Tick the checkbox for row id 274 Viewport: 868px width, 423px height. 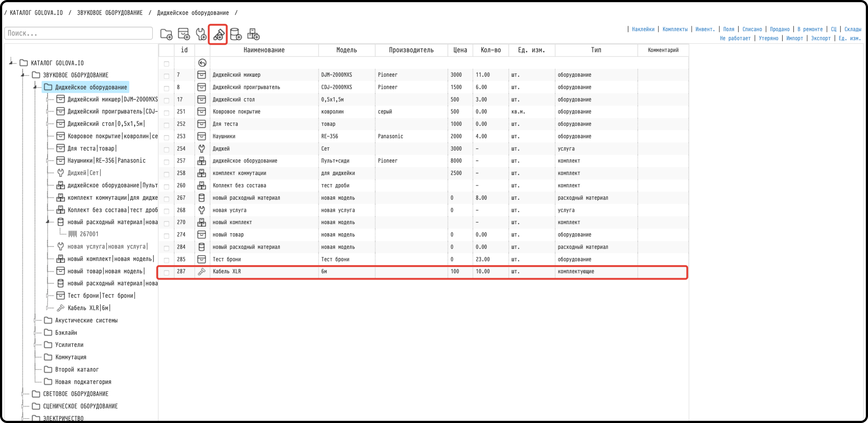tap(167, 236)
